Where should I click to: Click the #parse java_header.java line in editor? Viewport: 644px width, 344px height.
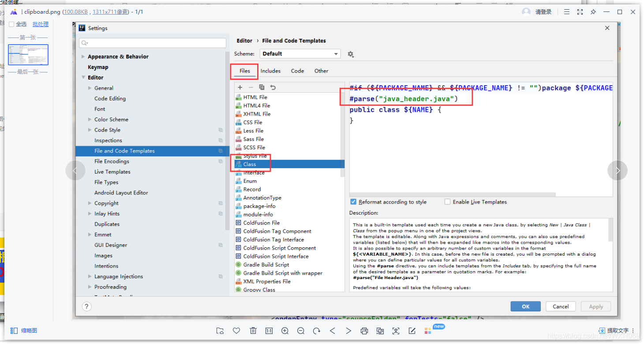tap(404, 99)
